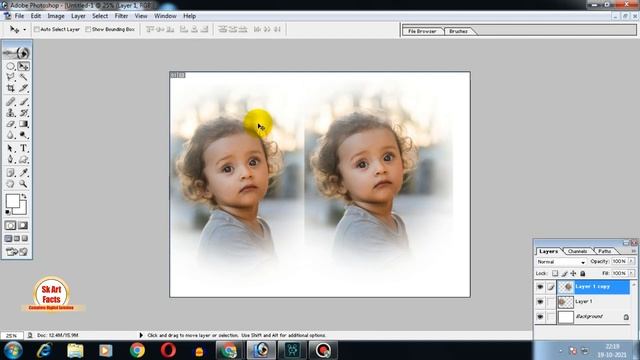Screen dimensions: 640x360
Task: Open the Fill slider arrow
Action: (631, 273)
